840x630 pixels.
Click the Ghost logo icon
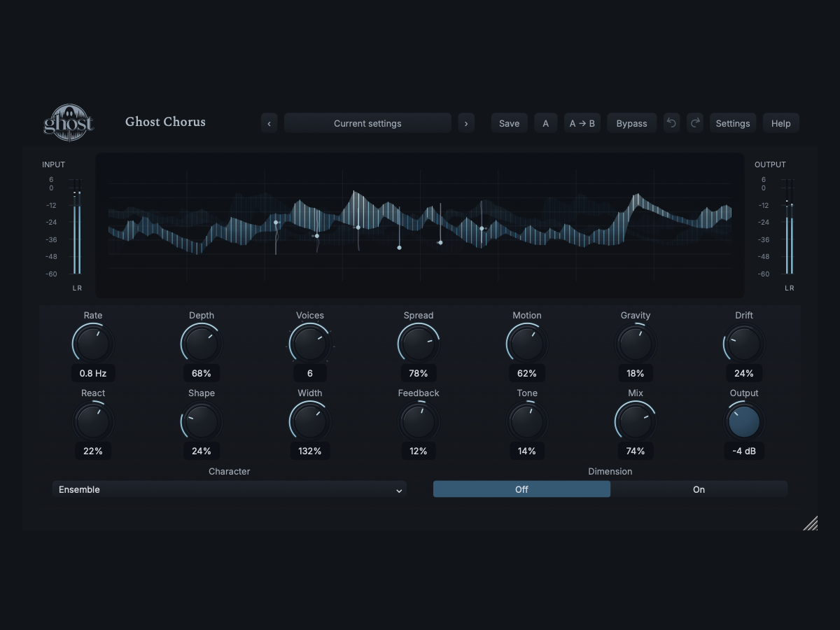click(x=69, y=123)
